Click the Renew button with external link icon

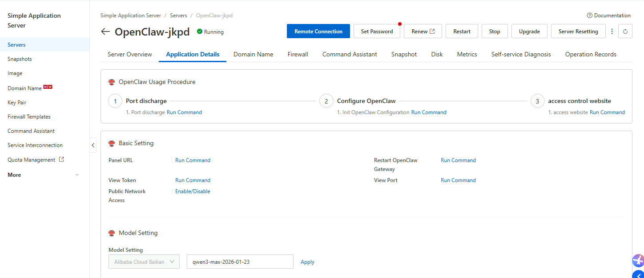tap(423, 32)
